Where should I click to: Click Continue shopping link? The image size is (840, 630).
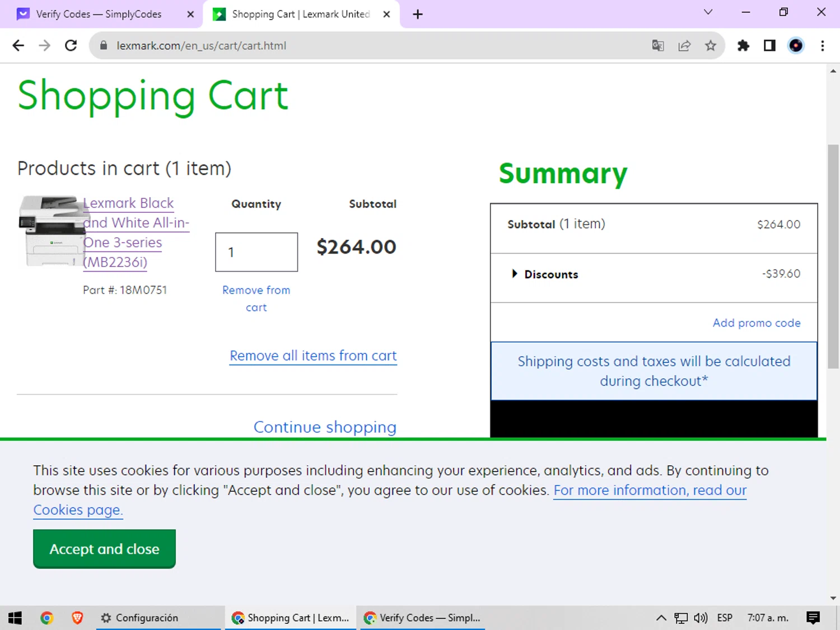point(325,427)
